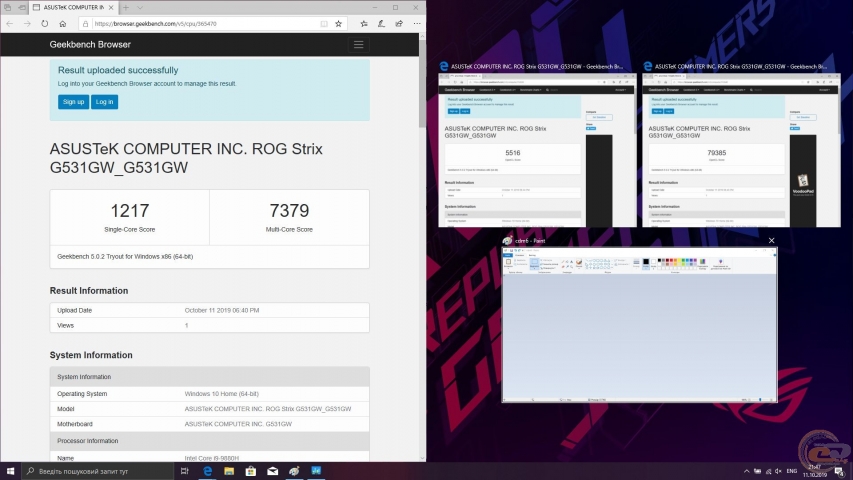Open Microsoft Edge from taskbar

[207, 471]
